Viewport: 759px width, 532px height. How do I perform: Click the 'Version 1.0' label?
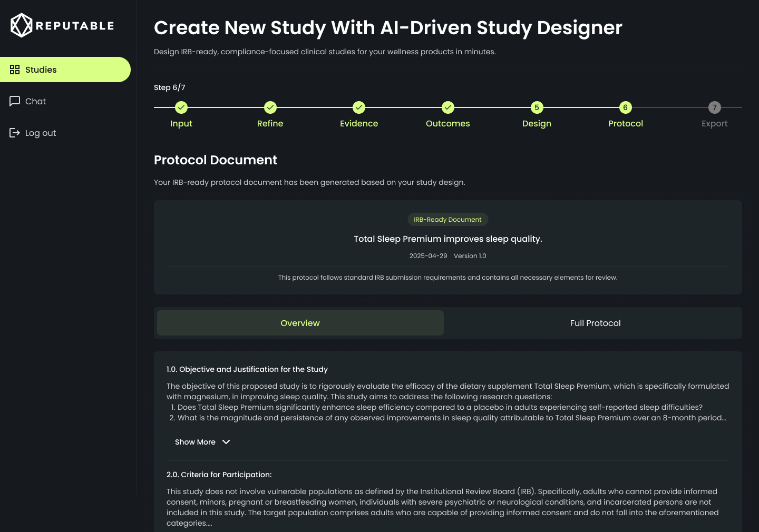click(x=470, y=256)
